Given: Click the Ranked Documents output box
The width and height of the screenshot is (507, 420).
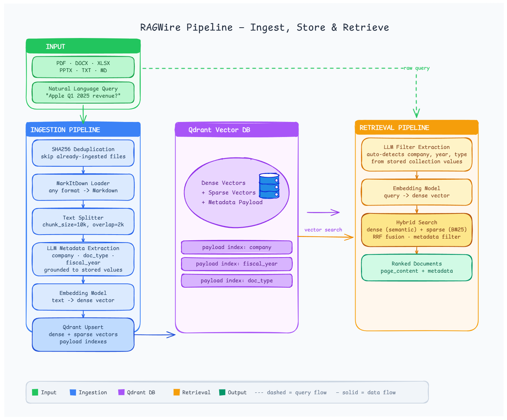Looking at the screenshot, I should (417, 268).
